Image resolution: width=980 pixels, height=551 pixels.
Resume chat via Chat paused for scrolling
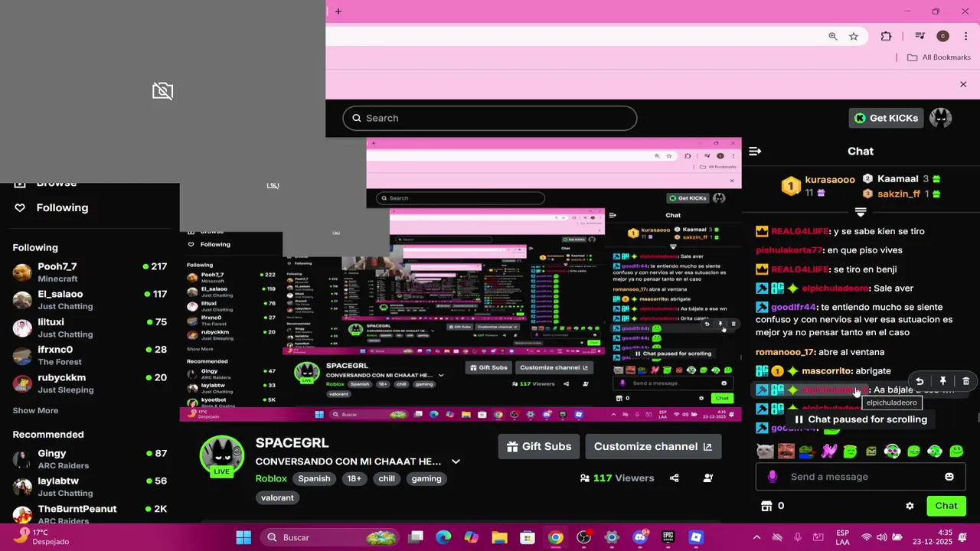861,419
